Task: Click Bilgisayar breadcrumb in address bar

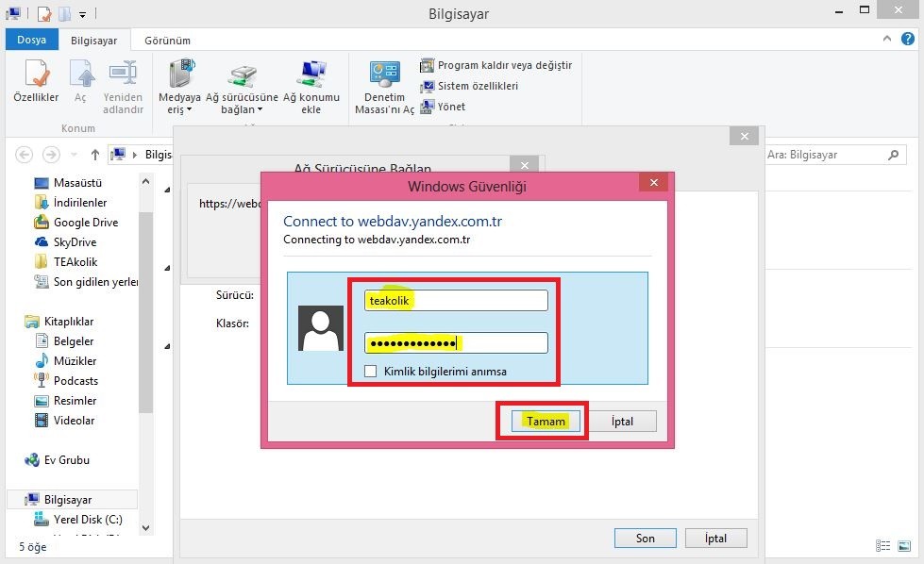Action: [x=158, y=155]
